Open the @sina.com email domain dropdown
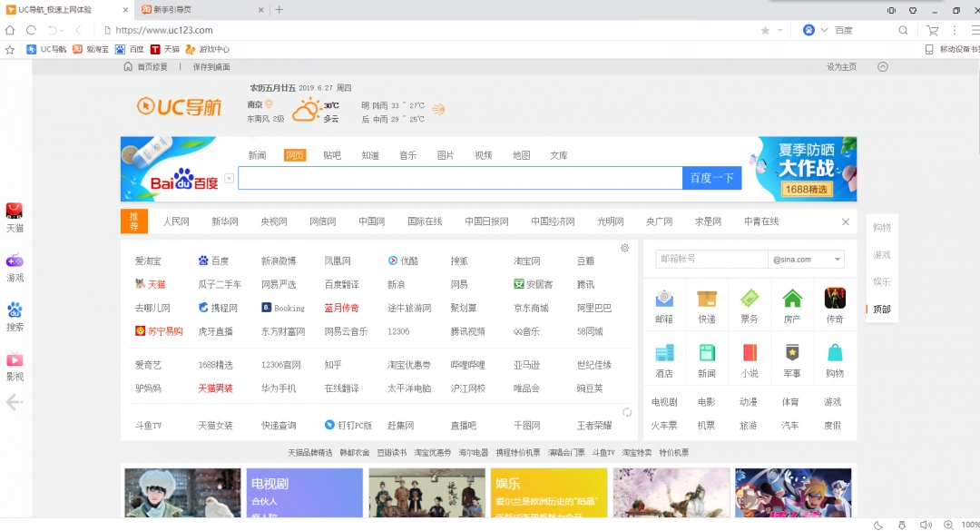The image size is (980, 531). click(838, 259)
